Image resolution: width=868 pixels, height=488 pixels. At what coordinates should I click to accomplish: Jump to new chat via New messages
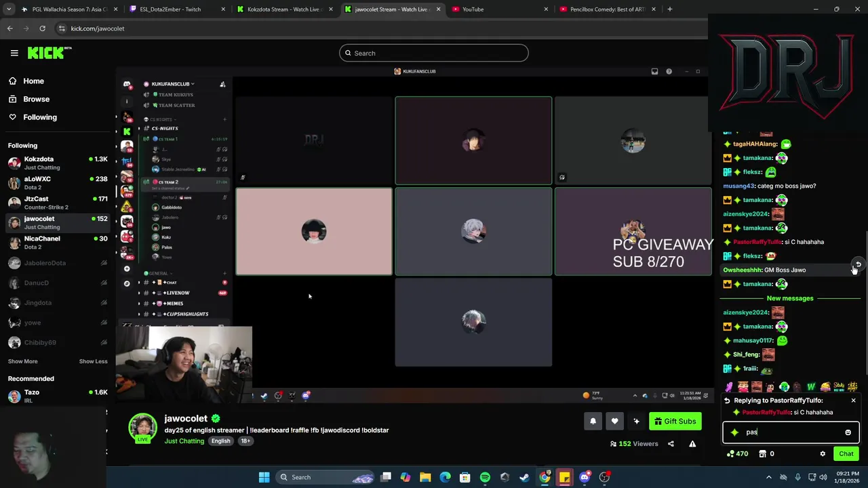[x=789, y=298]
